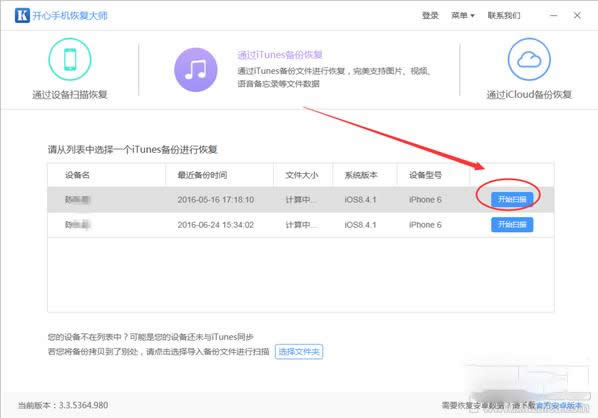Click the iTunes backup music note icon
598x418 pixels.
pyautogui.click(x=196, y=70)
